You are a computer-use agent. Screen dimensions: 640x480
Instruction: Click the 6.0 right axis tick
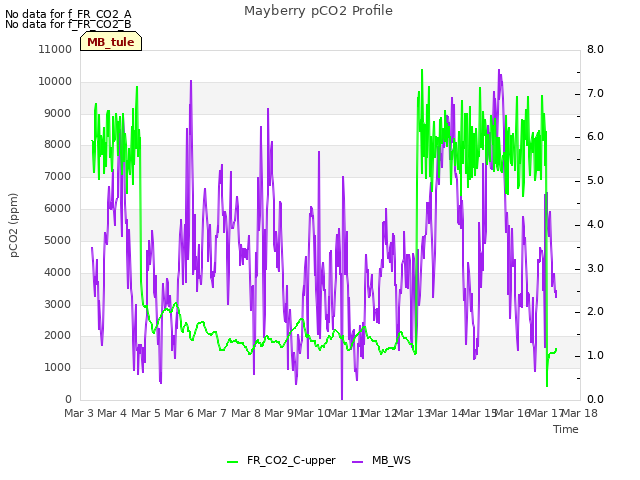coord(595,137)
